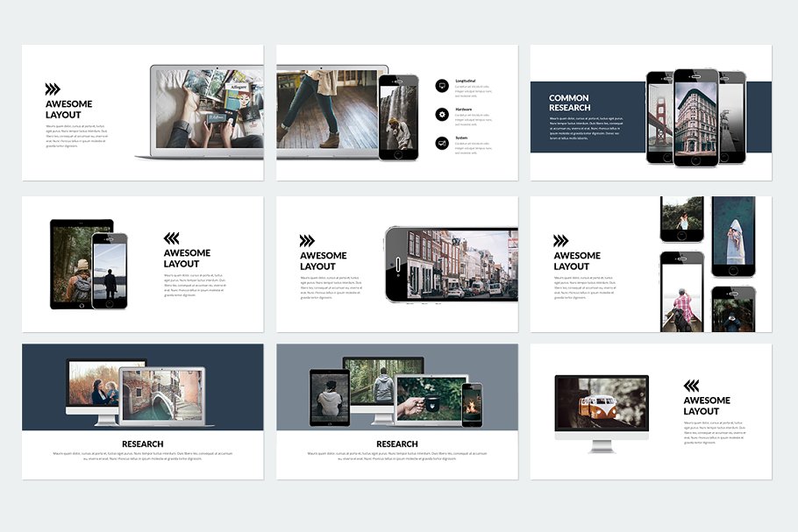Select the Hardware gear icon

pyautogui.click(x=441, y=112)
